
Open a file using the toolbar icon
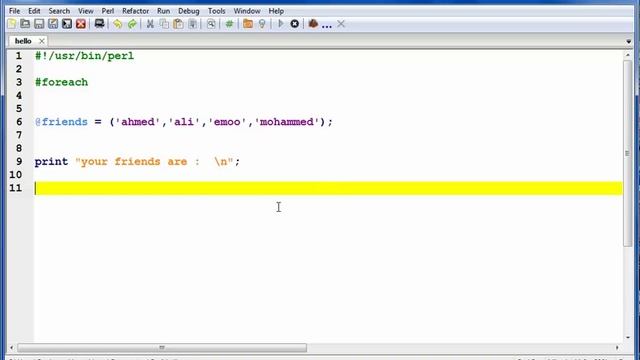(x=25, y=24)
